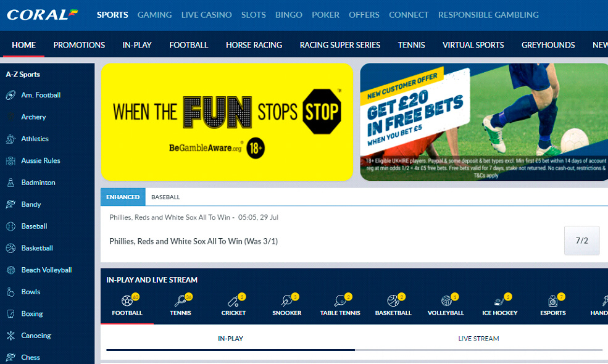Click the "05:05, 29 Jul" event time

tap(258, 217)
